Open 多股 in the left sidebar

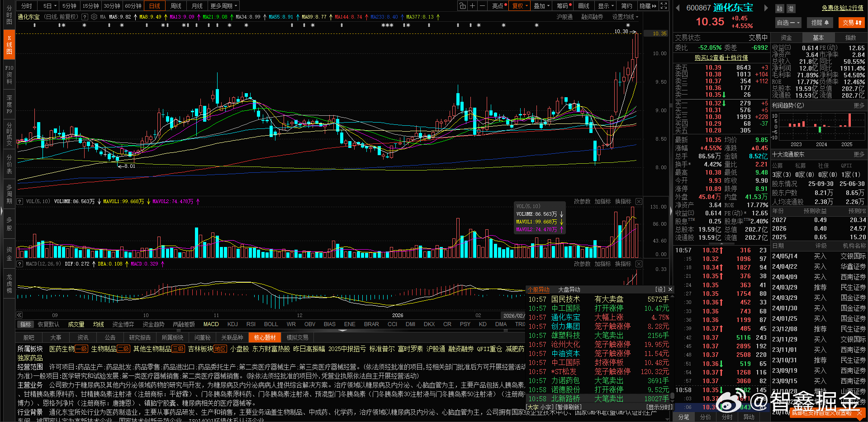click(9, 223)
